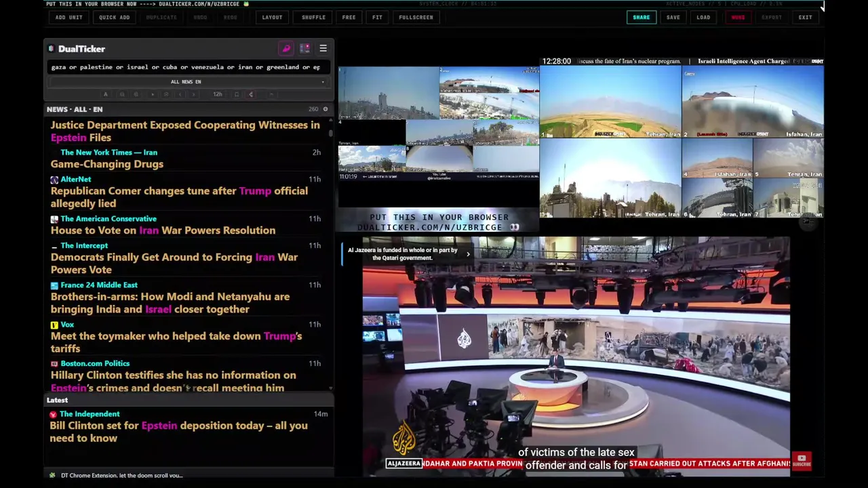The width and height of the screenshot is (868, 488).
Task: Go to the next ticker item with the right arrow
Action: click(194, 94)
